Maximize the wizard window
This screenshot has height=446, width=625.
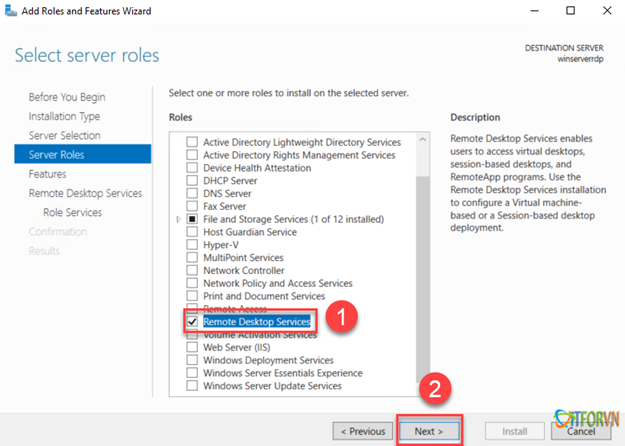[x=571, y=11]
